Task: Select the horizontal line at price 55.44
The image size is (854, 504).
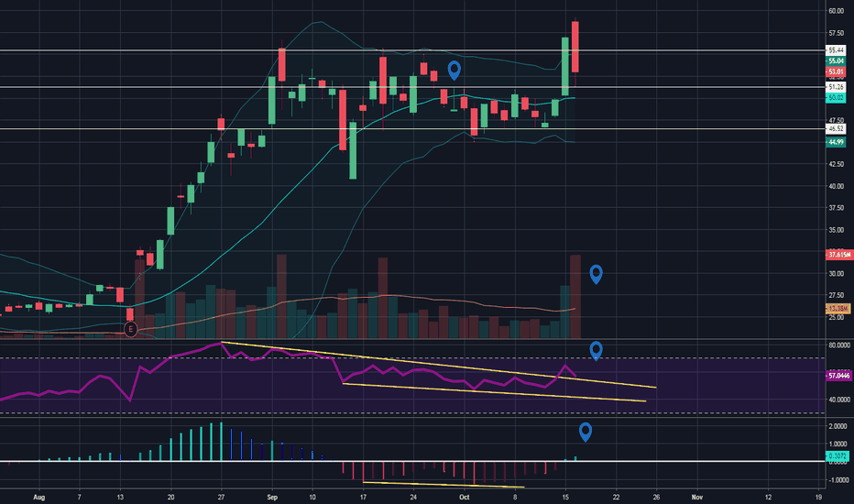Action: 412,50
